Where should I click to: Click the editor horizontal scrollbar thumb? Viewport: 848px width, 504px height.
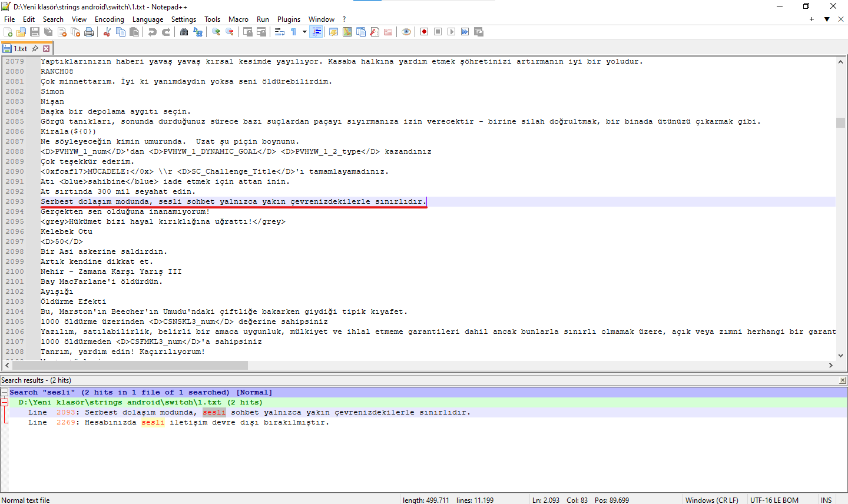[129, 365]
